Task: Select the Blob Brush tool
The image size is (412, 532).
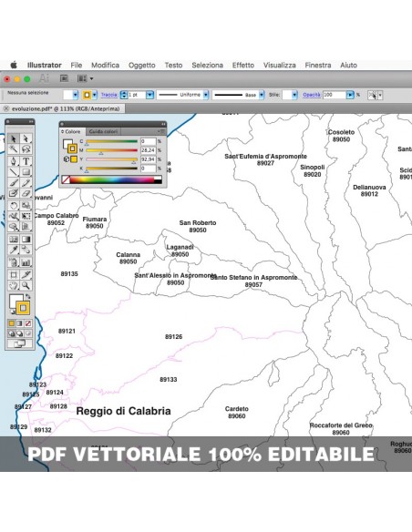Action: coord(14,193)
